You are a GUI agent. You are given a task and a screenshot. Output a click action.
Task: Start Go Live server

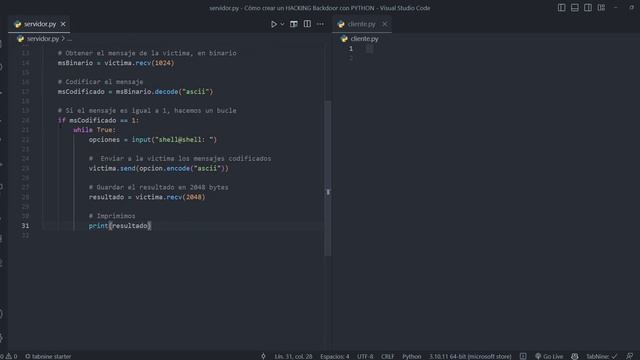[549, 356]
